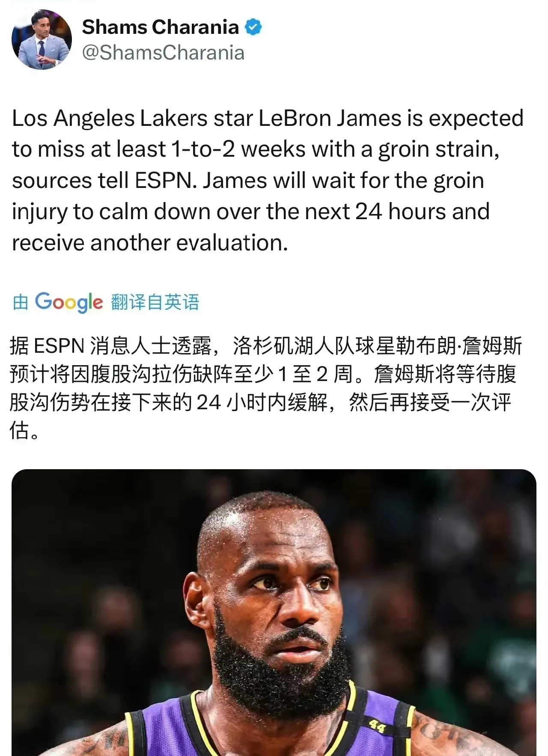Click the 翻译自英语 translation label
Image resolution: width=548 pixels, height=756 pixels.
155,302
